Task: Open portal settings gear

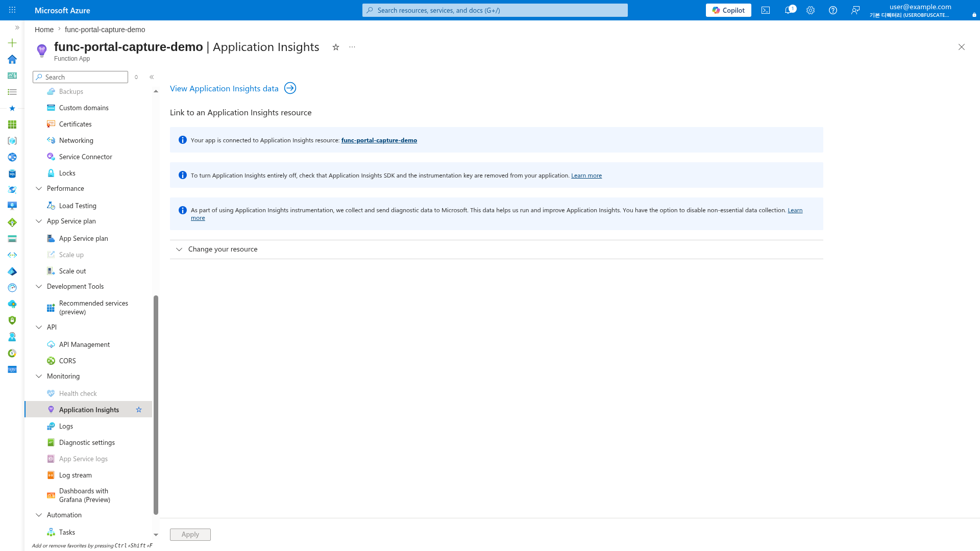Action: tap(811, 10)
